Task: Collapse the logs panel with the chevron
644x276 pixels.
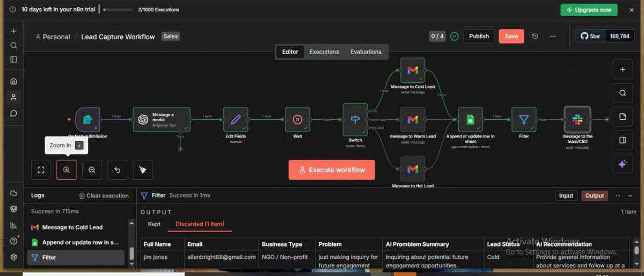Action: (x=631, y=196)
